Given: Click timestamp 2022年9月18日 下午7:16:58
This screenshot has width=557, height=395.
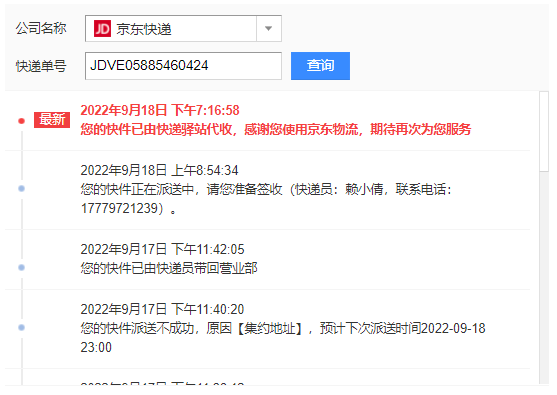Looking at the screenshot, I should [160, 110].
